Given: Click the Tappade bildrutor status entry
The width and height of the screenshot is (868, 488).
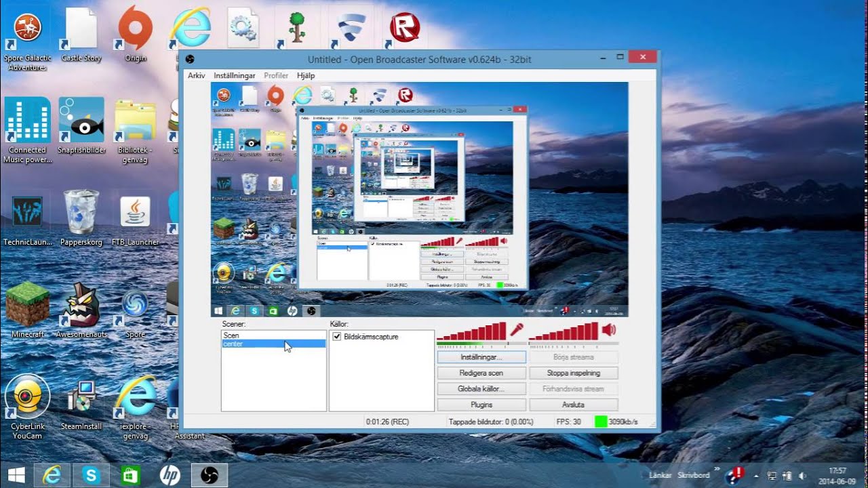Looking at the screenshot, I should [492, 422].
